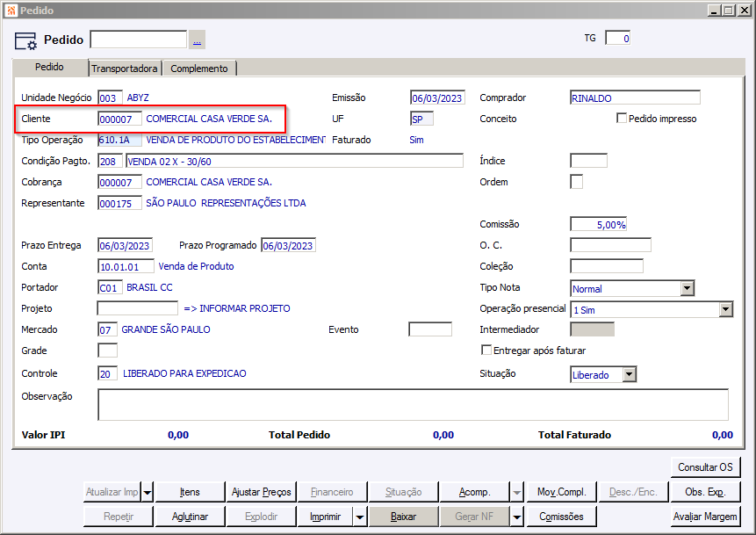Enable Entregar após faturar option

click(x=486, y=351)
